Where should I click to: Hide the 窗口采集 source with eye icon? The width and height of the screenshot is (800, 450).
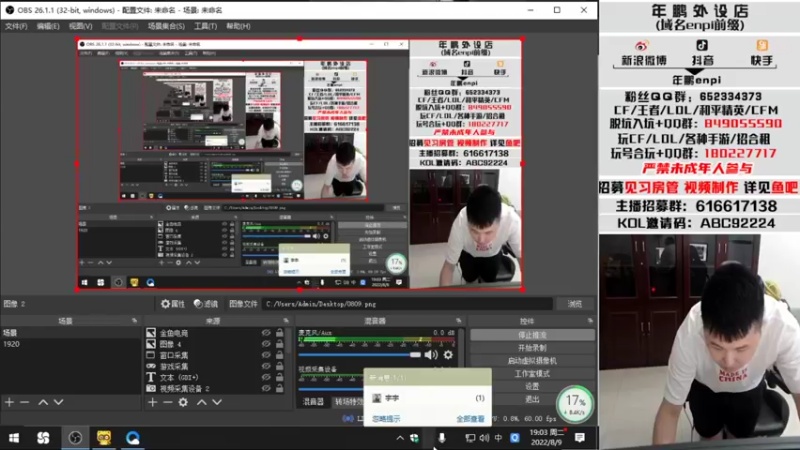click(266, 355)
